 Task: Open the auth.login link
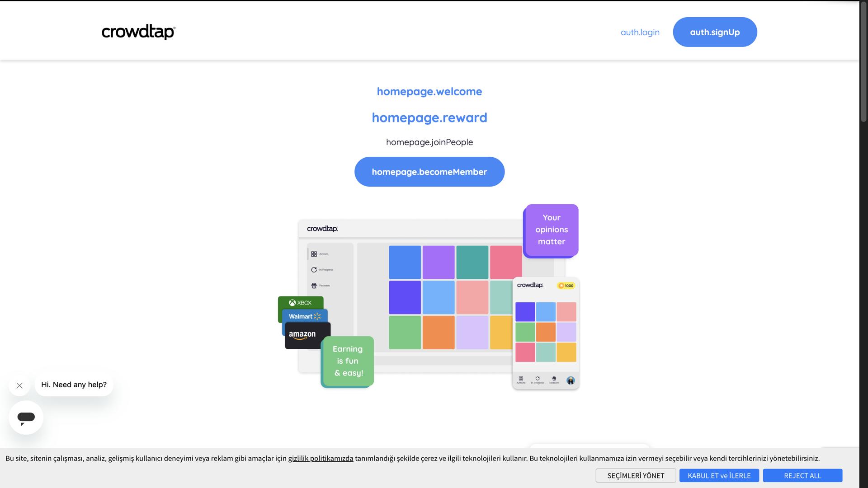(640, 32)
